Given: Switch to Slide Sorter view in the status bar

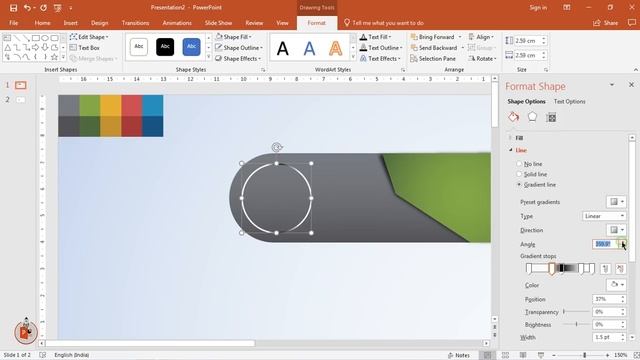Looking at the screenshot, I should tap(505, 355).
